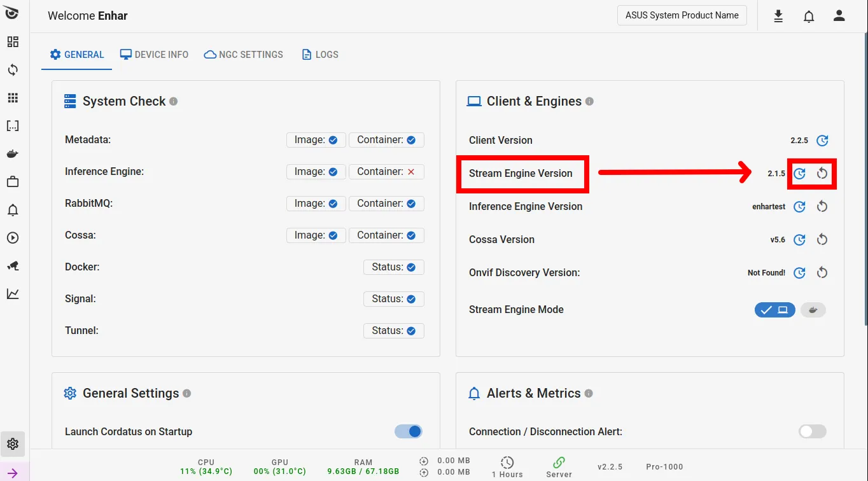
Task: Restart the Inference Engine via its icon
Action: pos(822,207)
